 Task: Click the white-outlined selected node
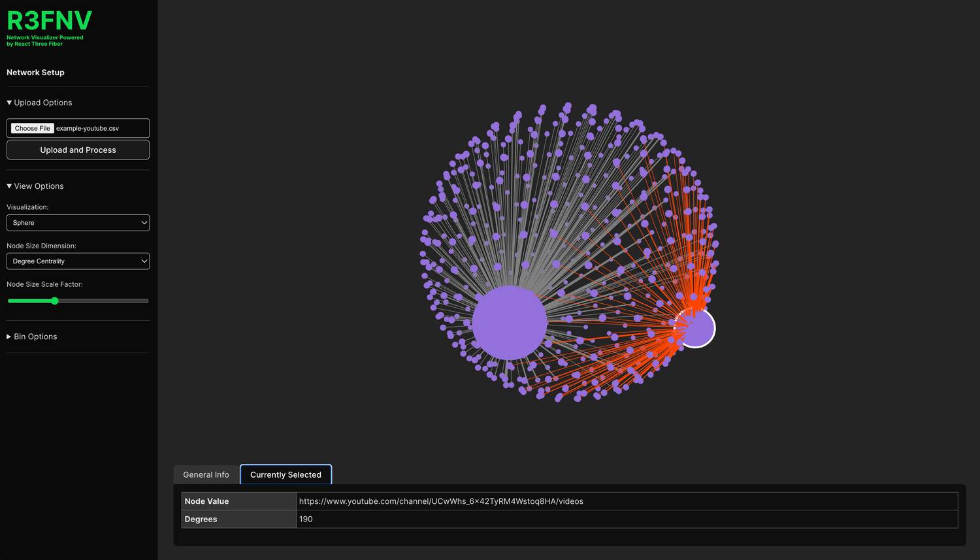click(695, 328)
